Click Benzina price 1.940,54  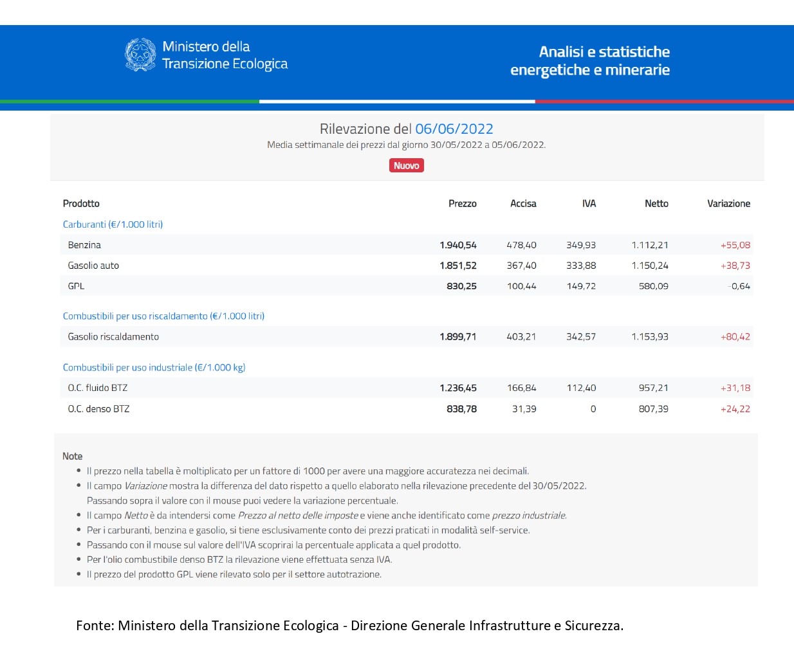click(458, 245)
